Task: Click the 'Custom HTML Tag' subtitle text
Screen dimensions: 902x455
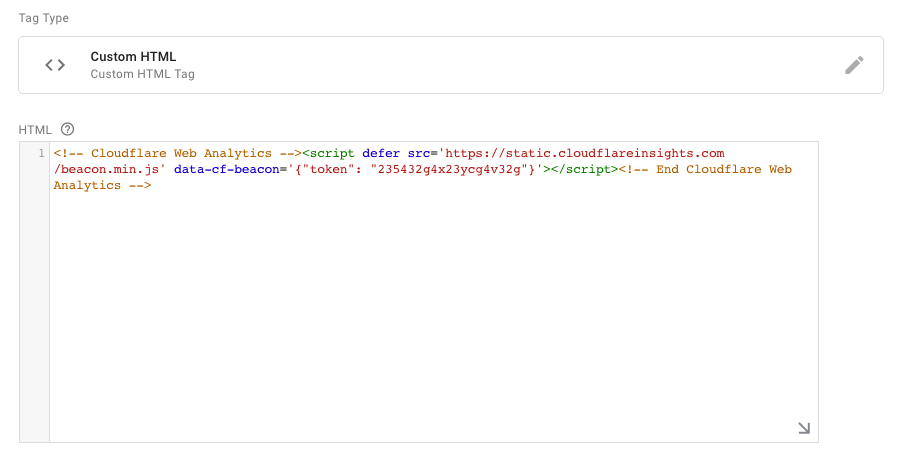Action: coord(143,74)
